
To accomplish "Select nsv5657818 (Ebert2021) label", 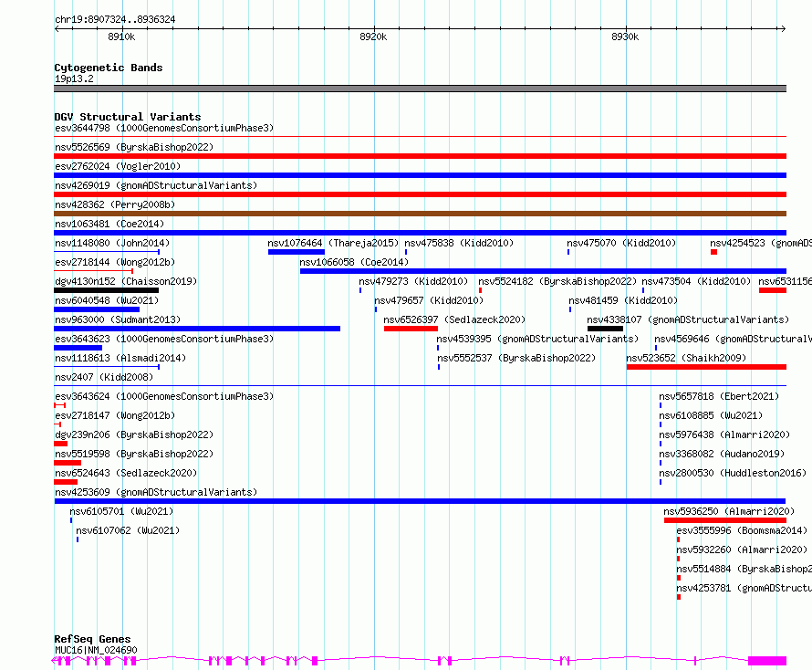I will click(x=719, y=396).
